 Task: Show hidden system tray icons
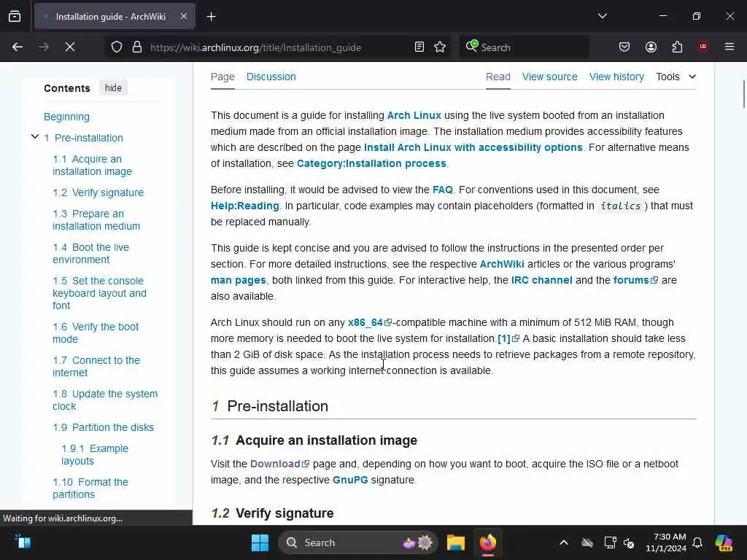pyautogui.click(x=564, y=542)
